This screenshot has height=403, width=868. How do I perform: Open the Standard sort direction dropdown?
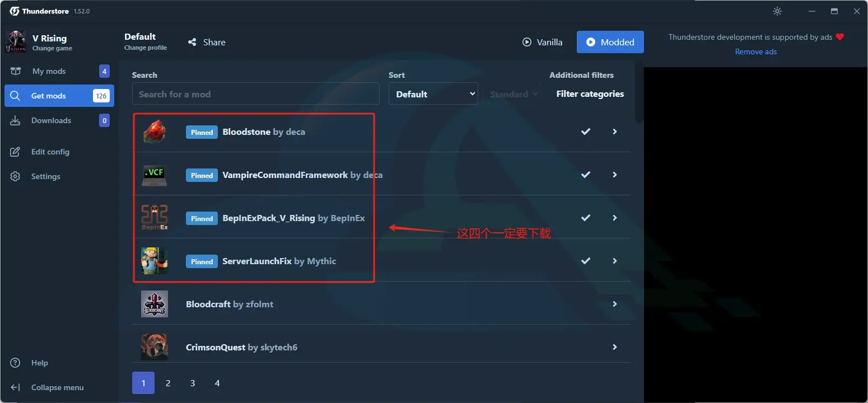[514, 94]
